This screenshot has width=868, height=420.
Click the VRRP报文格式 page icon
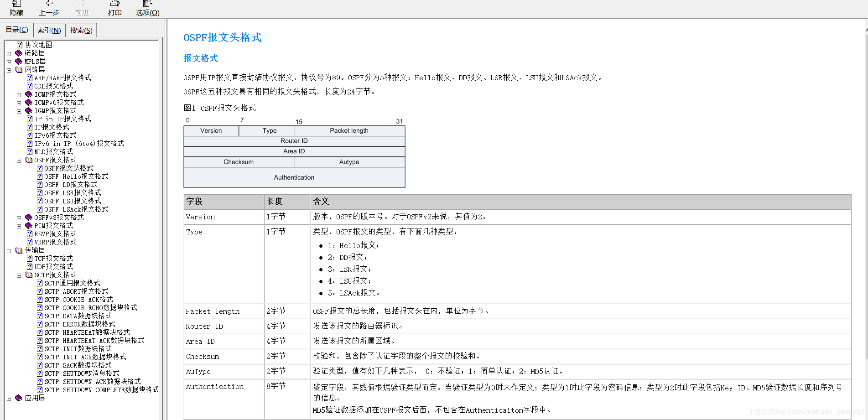click(x=30, y=242)
